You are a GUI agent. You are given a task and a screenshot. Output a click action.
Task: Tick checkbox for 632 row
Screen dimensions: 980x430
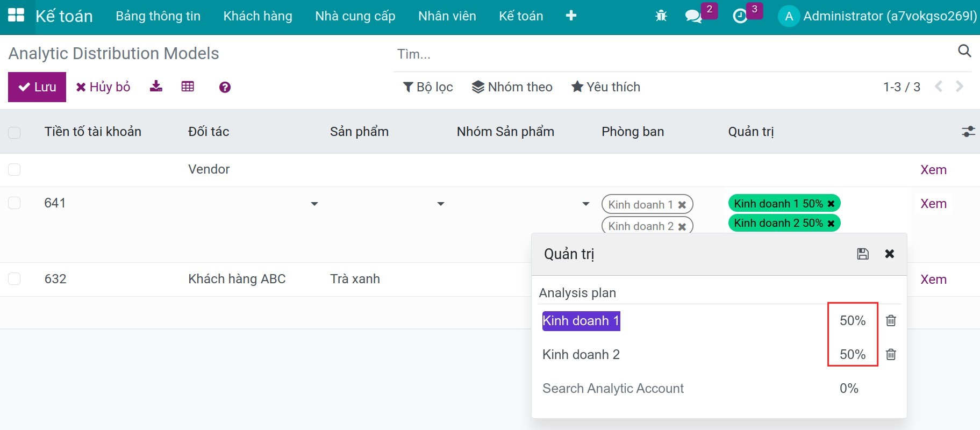click(x=15, y=279)
